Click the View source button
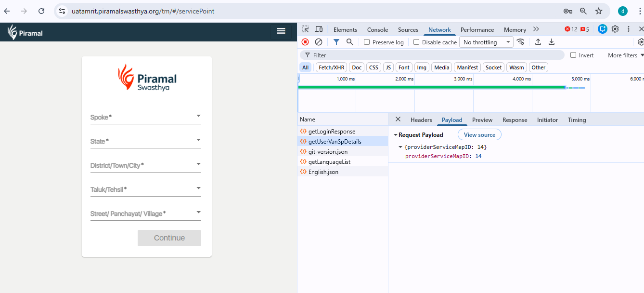Screen dimensions: 644x293 pos(479,135)
